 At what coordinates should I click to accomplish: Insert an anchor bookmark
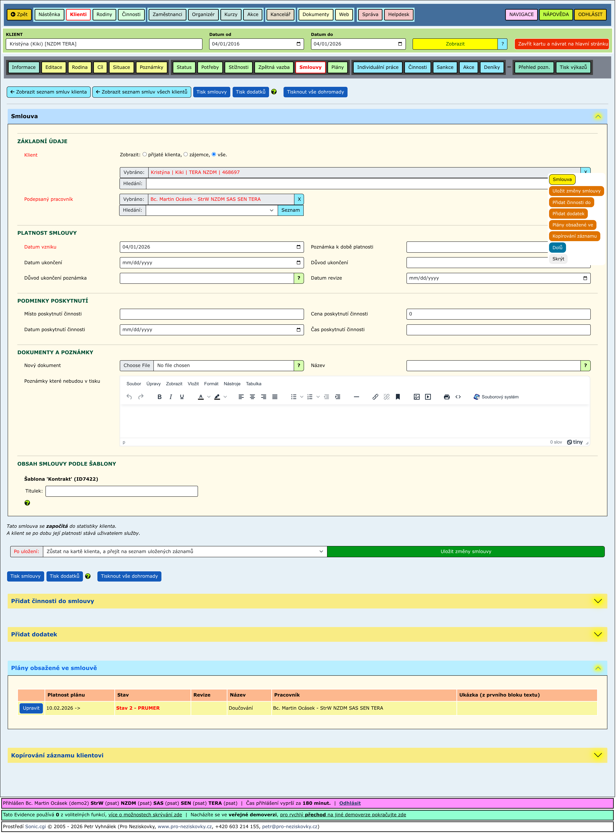(398, 397)
